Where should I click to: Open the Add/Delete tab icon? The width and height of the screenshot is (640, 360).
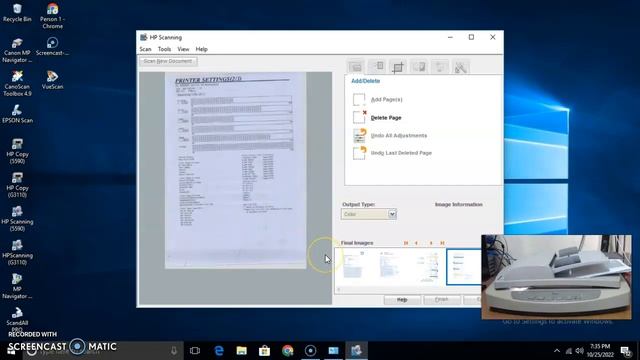356,67
